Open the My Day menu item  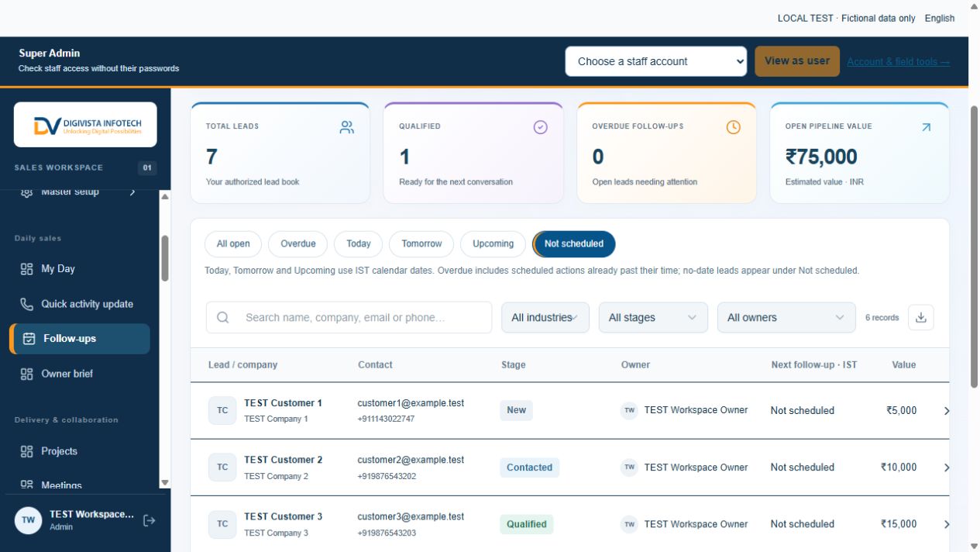pyautogui.click(x=80, y=269)
